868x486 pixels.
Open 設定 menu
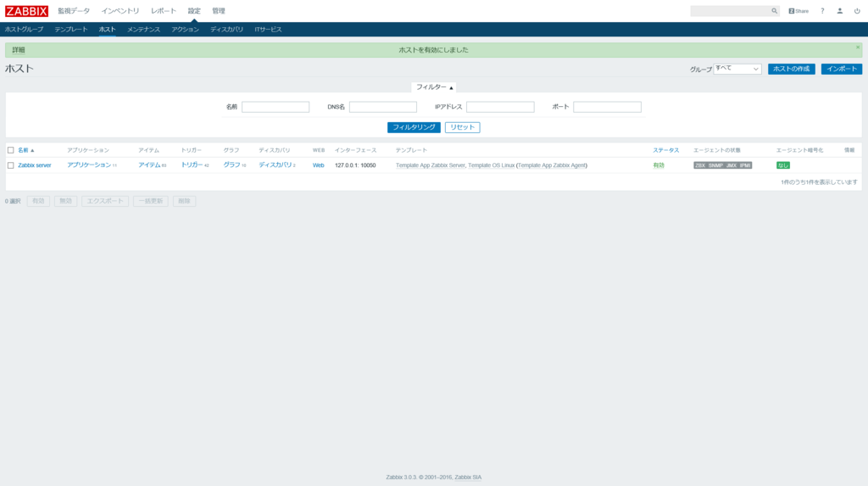(x=194, y=11)
